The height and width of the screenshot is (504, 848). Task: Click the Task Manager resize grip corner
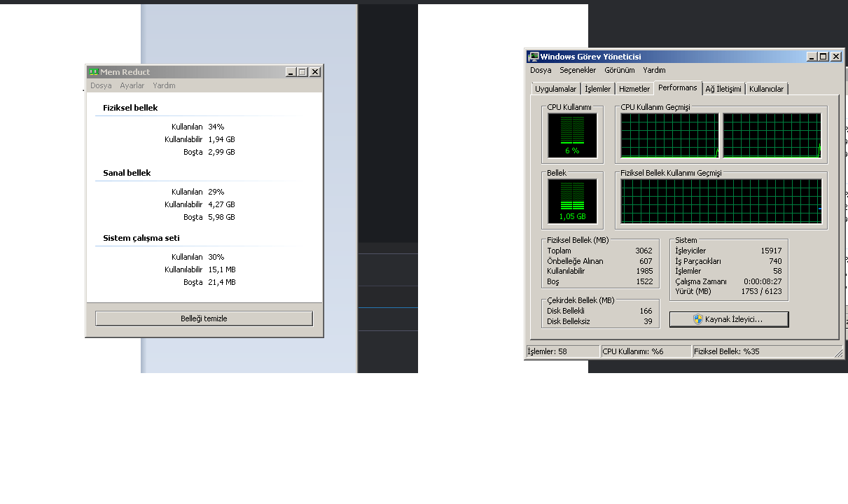838,353
